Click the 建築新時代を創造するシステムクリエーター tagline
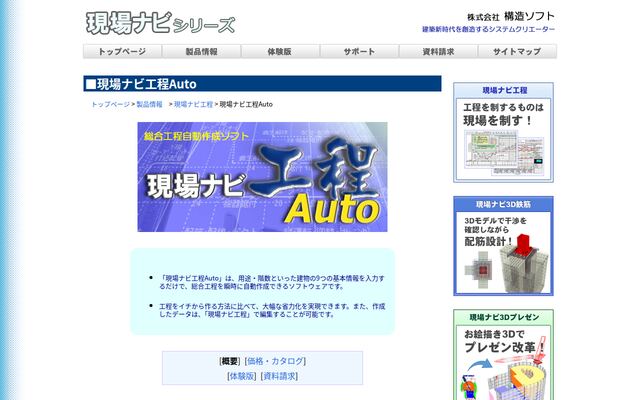This screenshot has height=400, width=640. pos(489,29)
